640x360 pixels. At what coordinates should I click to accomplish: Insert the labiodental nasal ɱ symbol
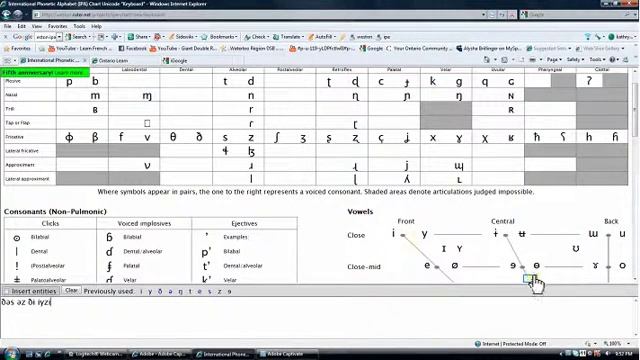(147, 96)
